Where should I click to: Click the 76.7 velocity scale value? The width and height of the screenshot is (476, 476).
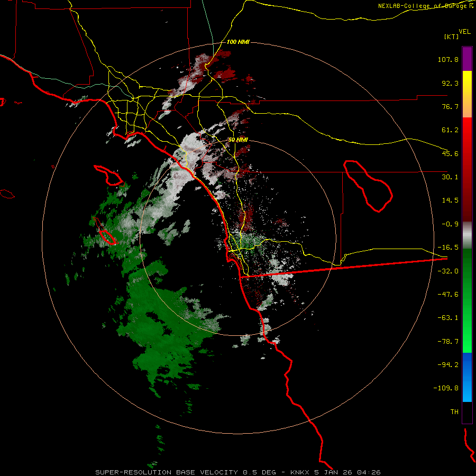point(450,106)
